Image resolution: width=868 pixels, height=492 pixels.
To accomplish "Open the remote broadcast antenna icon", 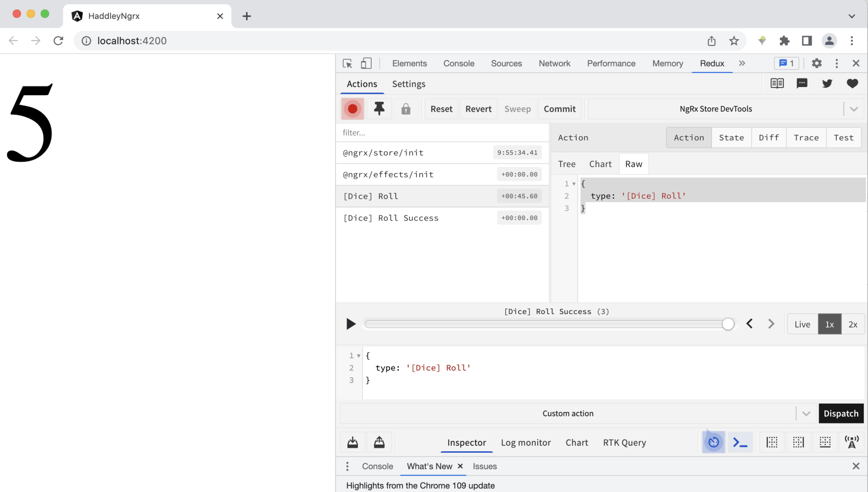I will (x=851, y=442).
